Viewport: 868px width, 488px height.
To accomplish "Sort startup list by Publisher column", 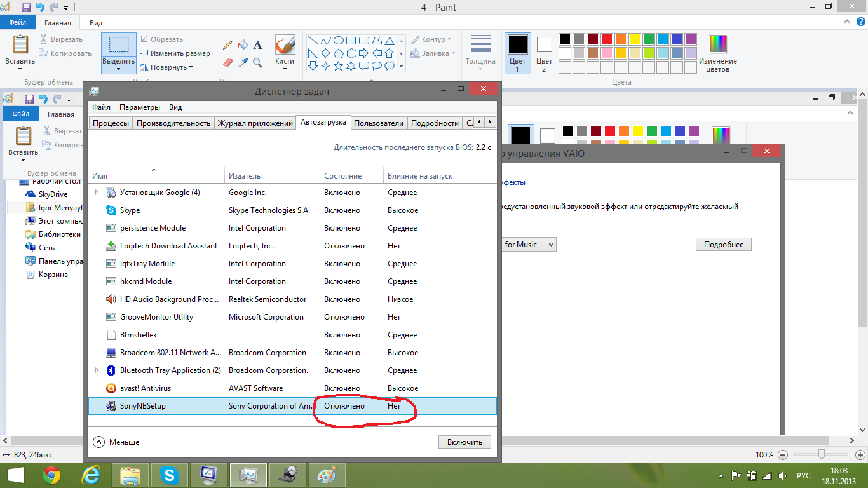I will [245, 176].
